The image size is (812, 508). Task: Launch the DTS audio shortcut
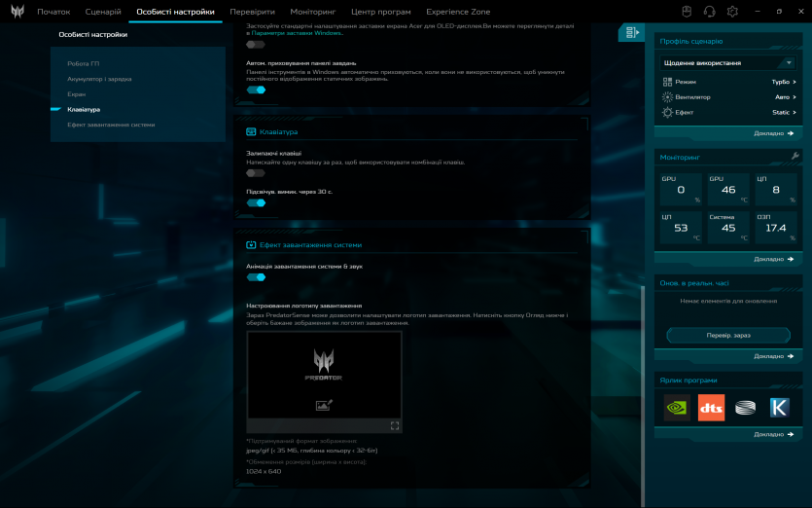coord(711,408)
